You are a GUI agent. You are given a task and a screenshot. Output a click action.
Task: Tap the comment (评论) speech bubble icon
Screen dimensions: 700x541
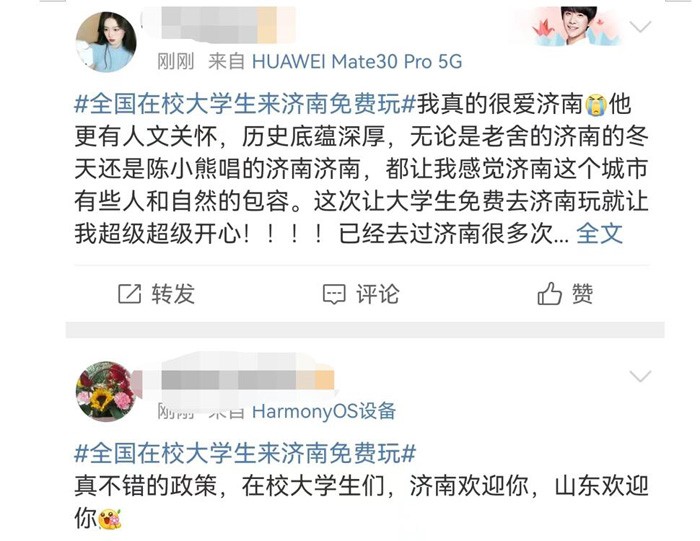[x=334, y=294]
